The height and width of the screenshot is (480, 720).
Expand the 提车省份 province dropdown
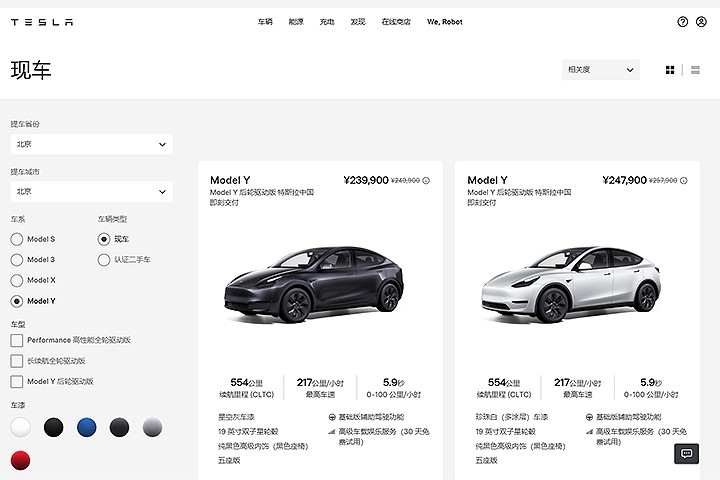92,144
